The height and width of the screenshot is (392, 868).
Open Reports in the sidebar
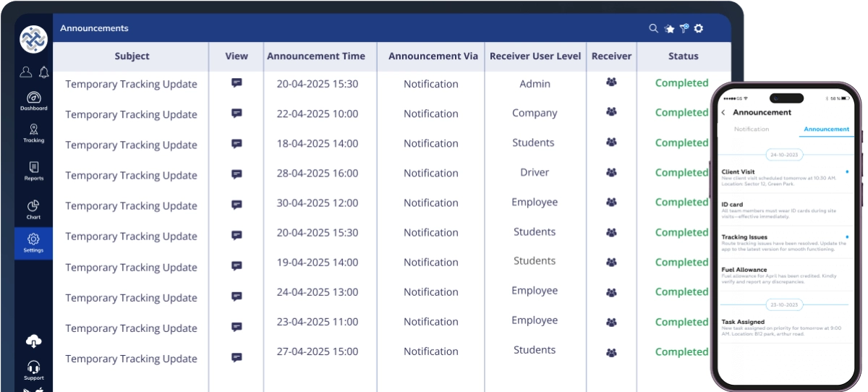click(33, 171)
